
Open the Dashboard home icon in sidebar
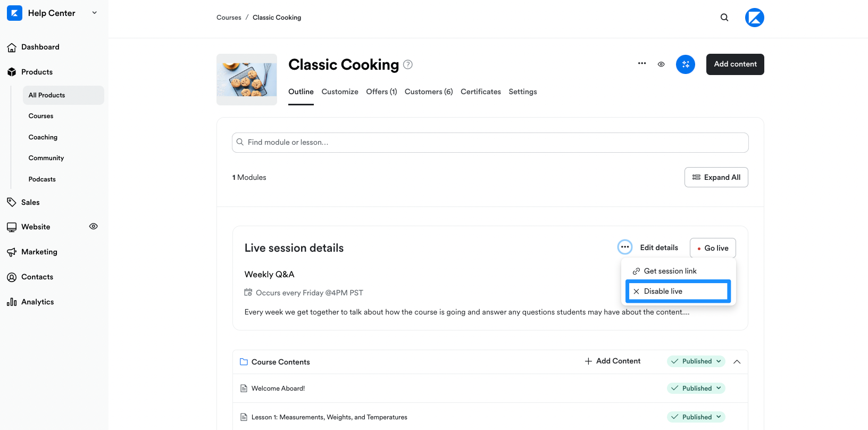12,47
